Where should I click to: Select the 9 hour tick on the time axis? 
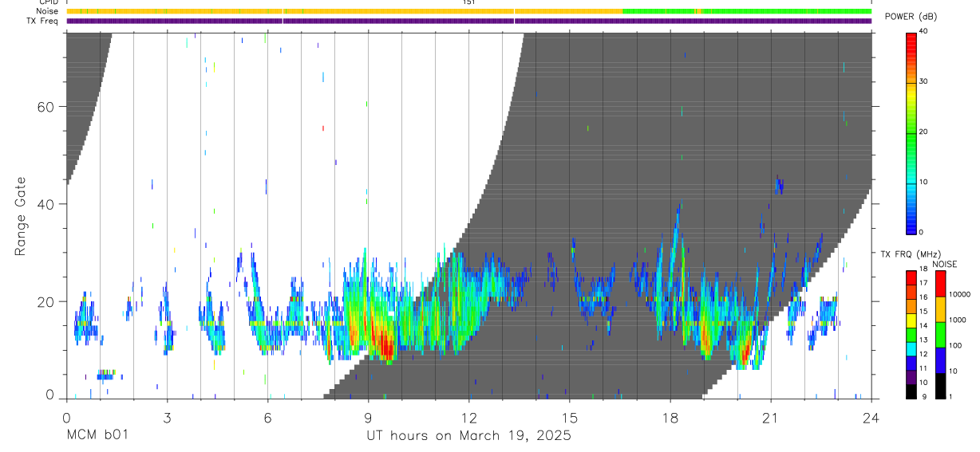(368, 418)
